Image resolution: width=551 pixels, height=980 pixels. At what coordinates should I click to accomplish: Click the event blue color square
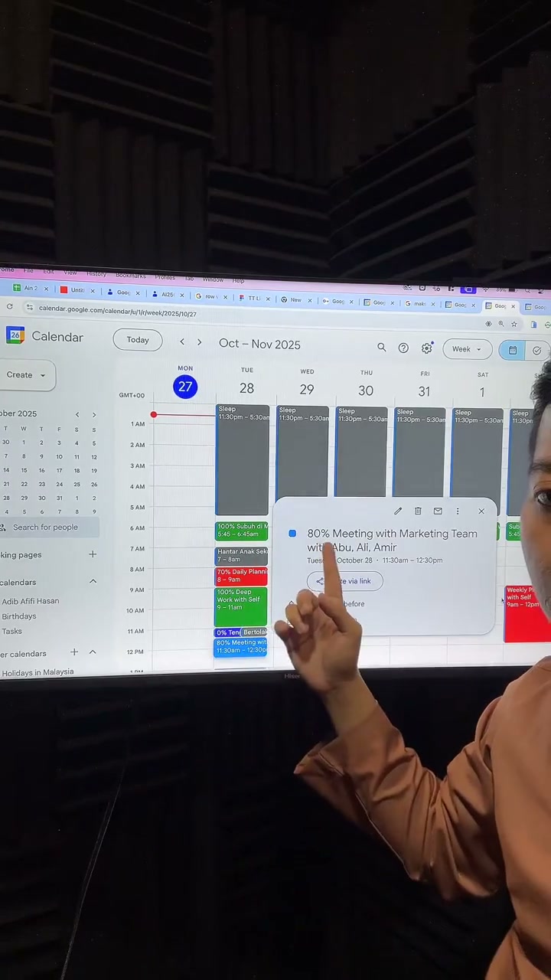pyautogui.click(x=292, y=533)
